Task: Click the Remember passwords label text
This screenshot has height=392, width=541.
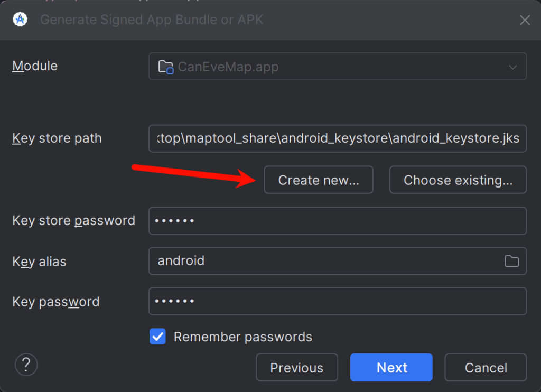Action: pyautogui.click(x=243, y=337)
